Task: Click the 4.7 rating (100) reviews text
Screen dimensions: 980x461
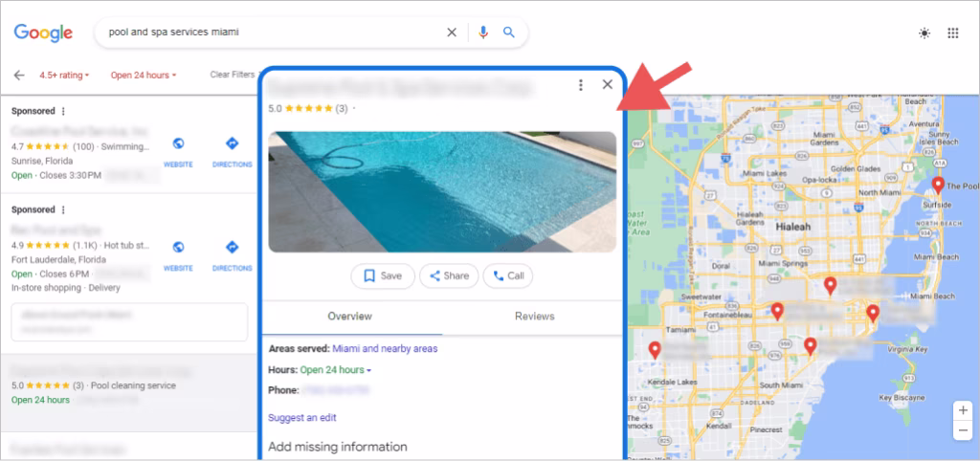Action: (53, 147)
